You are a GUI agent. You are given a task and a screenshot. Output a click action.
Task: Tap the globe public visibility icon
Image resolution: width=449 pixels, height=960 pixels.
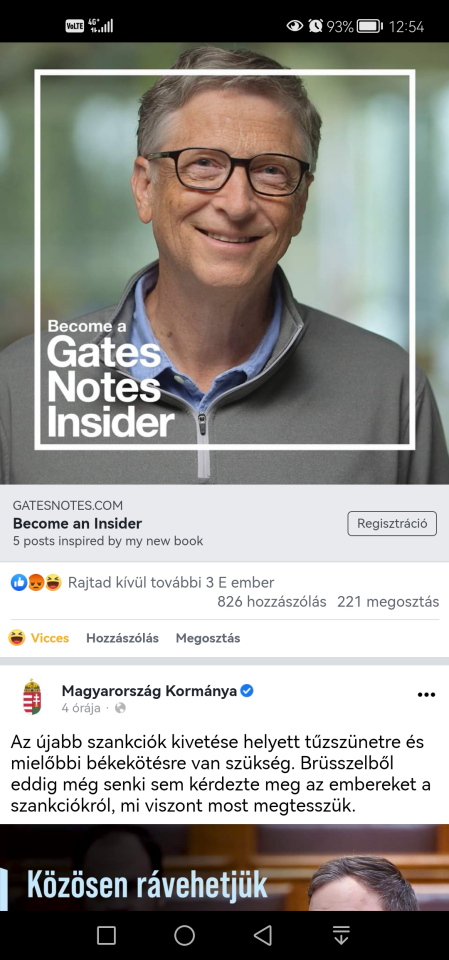(x=120, y=708)
